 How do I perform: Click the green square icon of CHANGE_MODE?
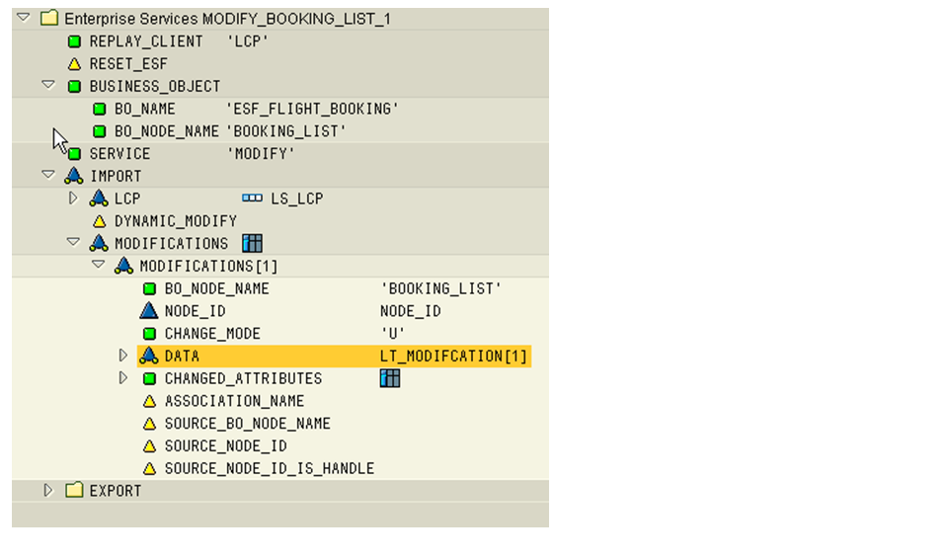click(149, 334)
